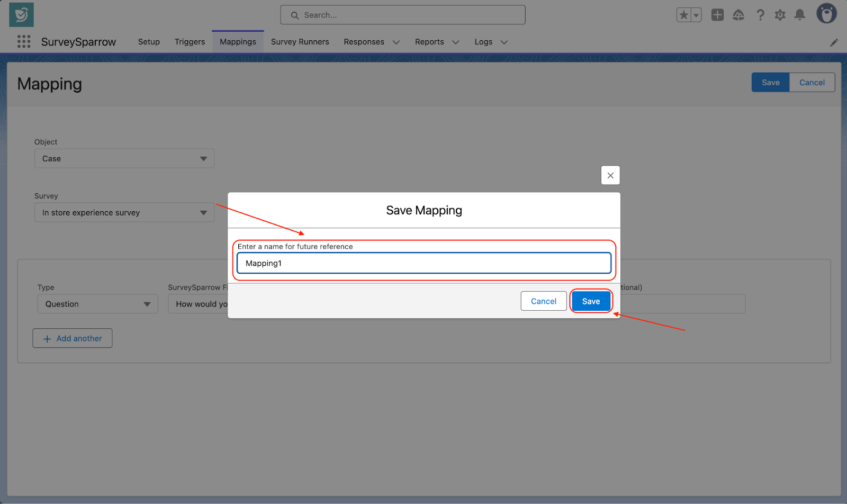Image resolution: width=847 pixels, height=504 pixels.
Task: Open the App Launcher grid icon
Action: [23, 42]
